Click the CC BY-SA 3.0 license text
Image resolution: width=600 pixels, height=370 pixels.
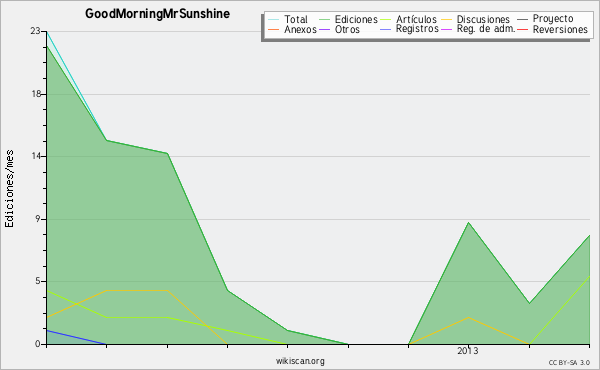tap(569, 362)
